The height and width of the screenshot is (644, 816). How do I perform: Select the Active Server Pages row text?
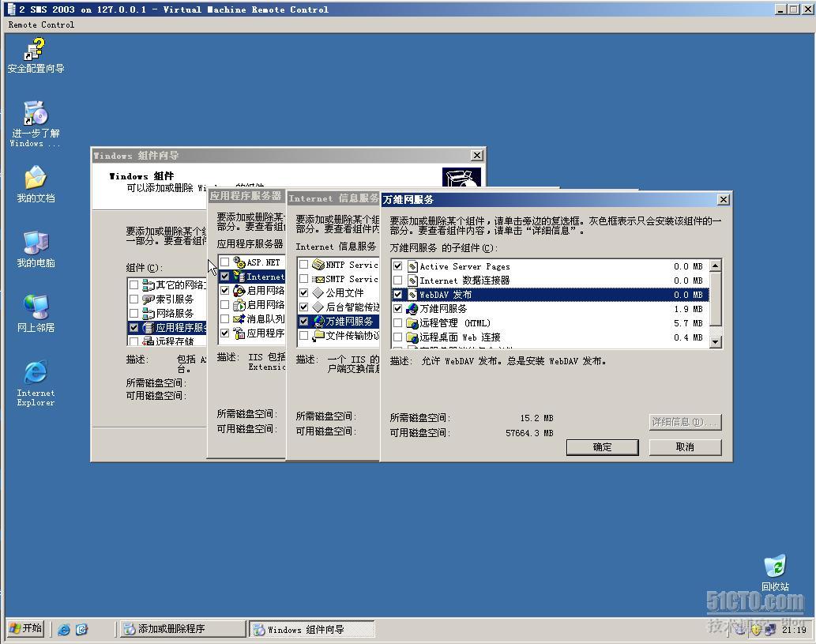point(464,266)
